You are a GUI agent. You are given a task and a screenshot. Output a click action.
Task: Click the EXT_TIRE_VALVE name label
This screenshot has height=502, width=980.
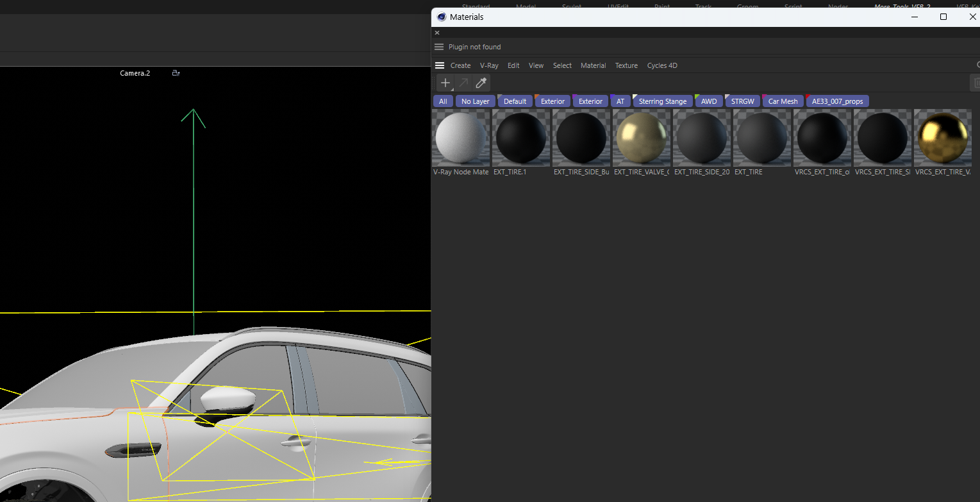pyautogui.click(x=642, y=172)
